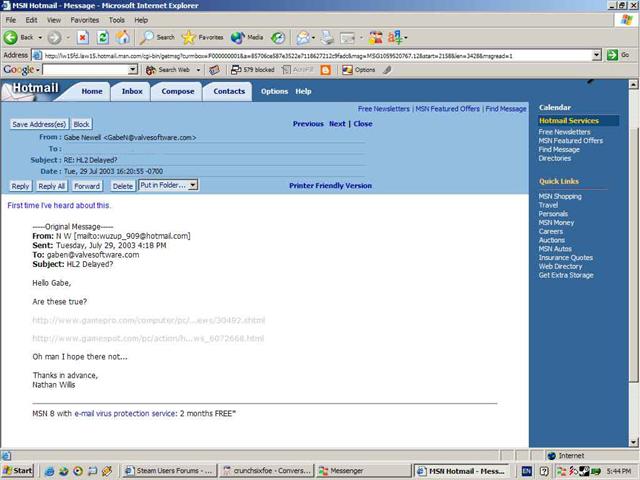
Task: Open Internet Explorer quick launch icon
Action: coord(49,471)
